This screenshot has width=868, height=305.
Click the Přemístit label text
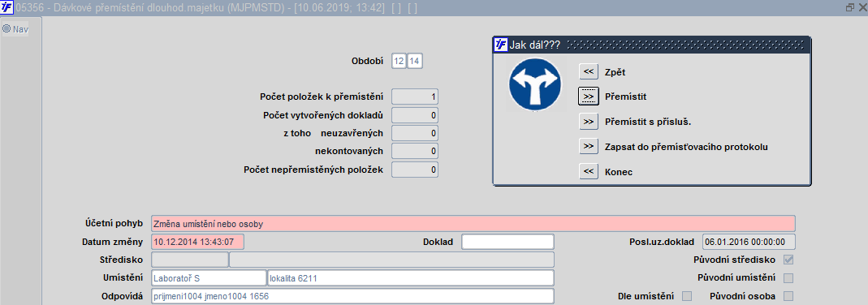tap(625, 97)
